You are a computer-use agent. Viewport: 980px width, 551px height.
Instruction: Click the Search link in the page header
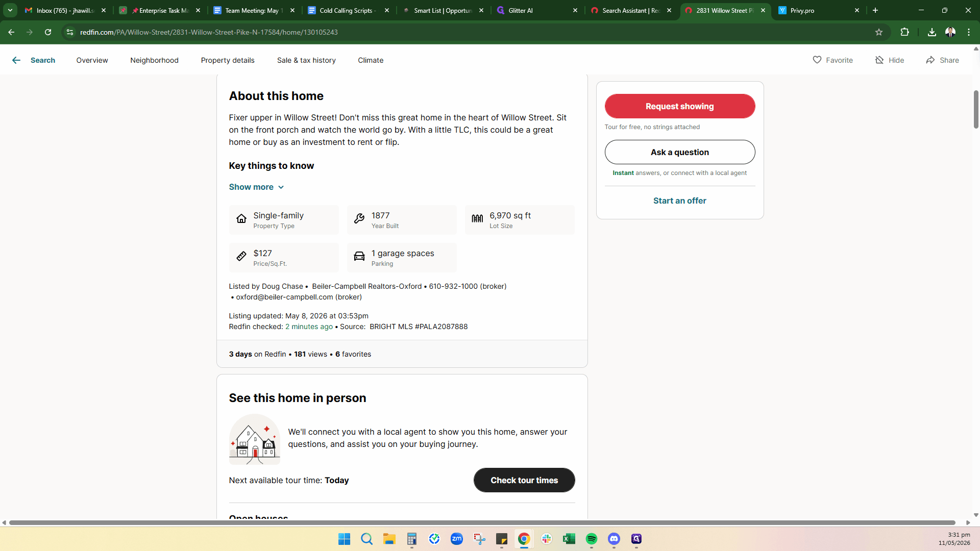(x=43, y=60)
